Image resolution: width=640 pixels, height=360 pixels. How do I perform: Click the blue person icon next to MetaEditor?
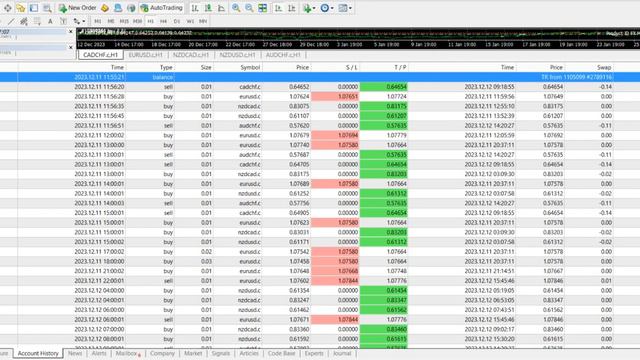(x=118, y=8)
